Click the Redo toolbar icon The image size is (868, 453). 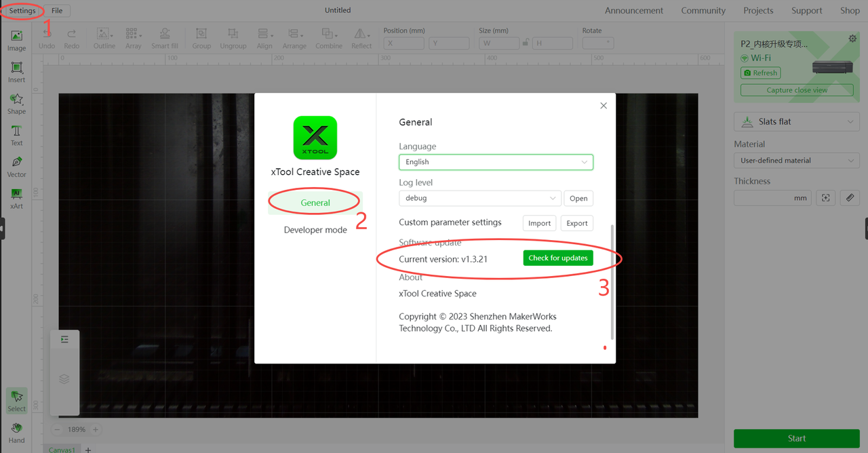pos(71,38)
